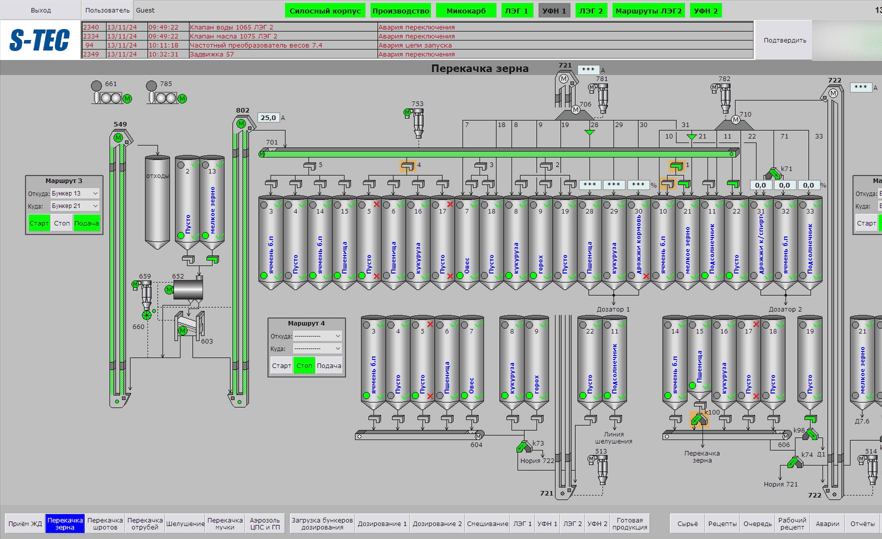Open the Рецепты page

click(x=722, y=524)
